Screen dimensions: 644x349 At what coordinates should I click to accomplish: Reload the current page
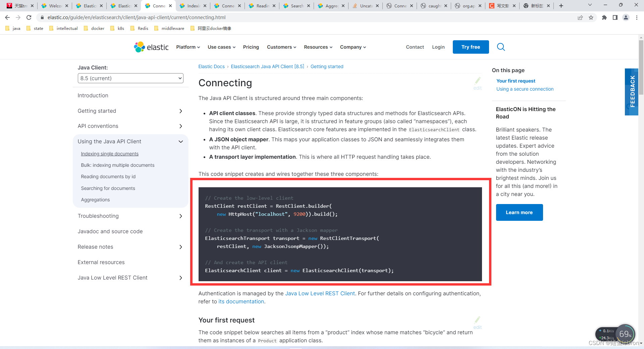(29, 17)
